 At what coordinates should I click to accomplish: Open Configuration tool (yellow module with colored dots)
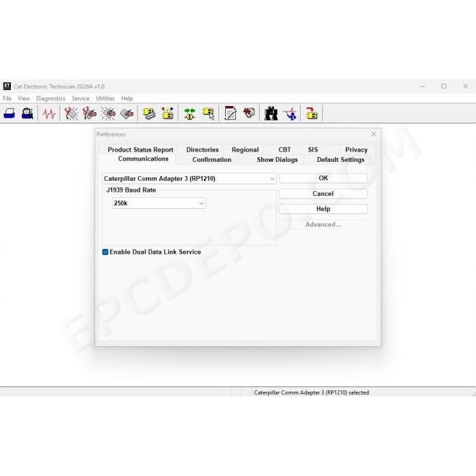pyautogui.click(x=167, y=114)
